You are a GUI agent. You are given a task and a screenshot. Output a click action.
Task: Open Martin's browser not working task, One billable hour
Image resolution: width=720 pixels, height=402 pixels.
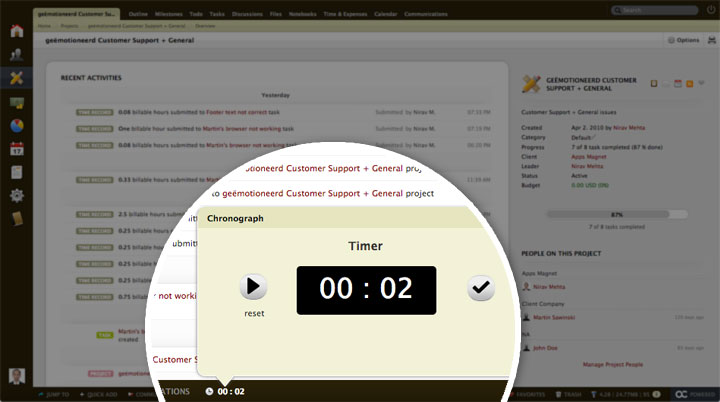(242, 129)
